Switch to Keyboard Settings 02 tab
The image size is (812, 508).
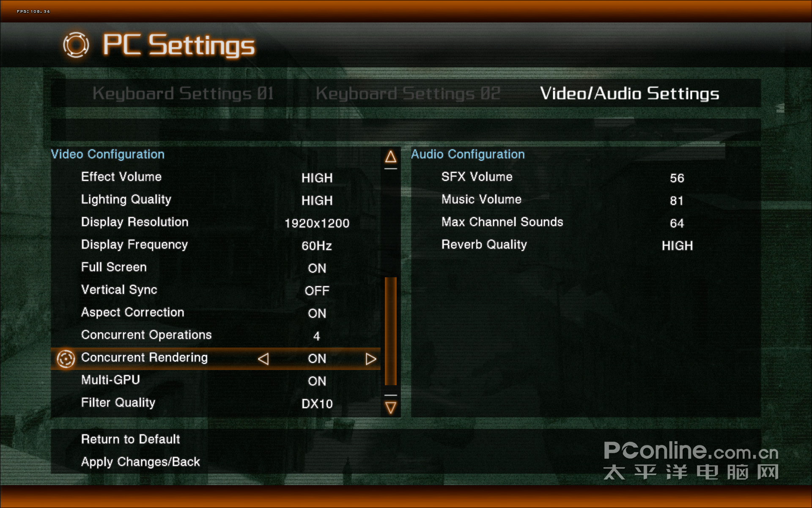click(x=408, y=94)
